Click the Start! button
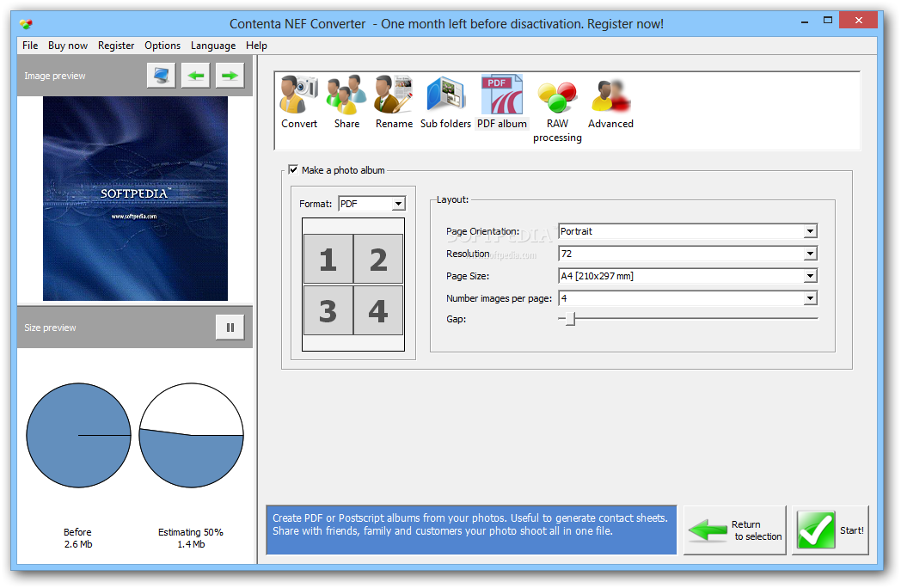Screen dimensions: 901x588 point(831,530)
